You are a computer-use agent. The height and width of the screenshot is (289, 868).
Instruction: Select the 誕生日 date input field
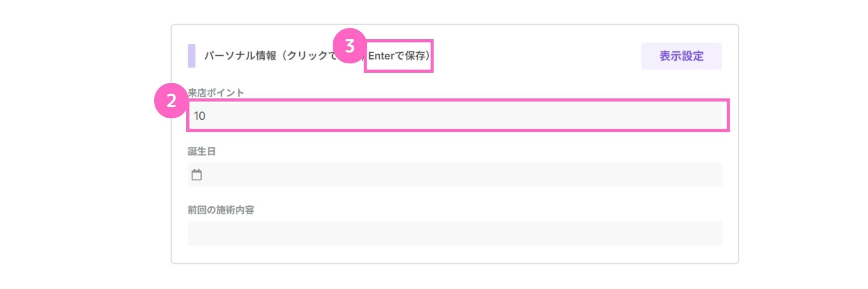455,174
